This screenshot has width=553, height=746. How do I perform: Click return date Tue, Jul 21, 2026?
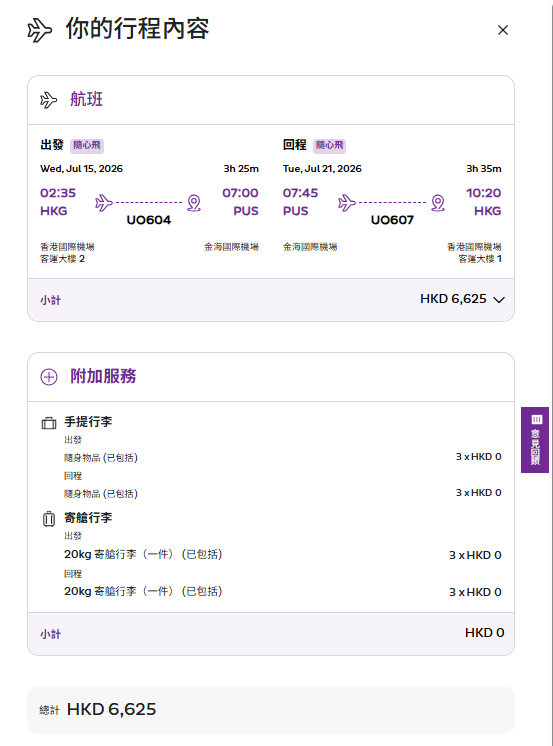[x=322, y=168]
